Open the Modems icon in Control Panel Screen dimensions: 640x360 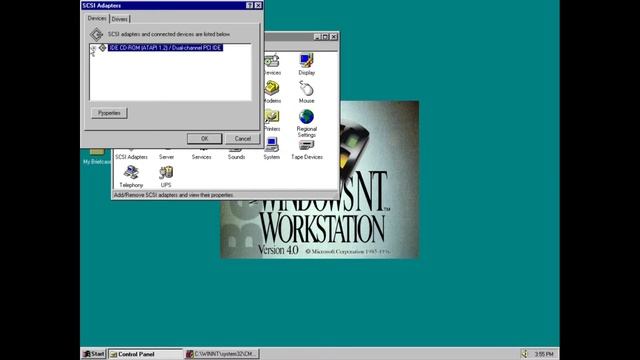click(x=272, y=88)
